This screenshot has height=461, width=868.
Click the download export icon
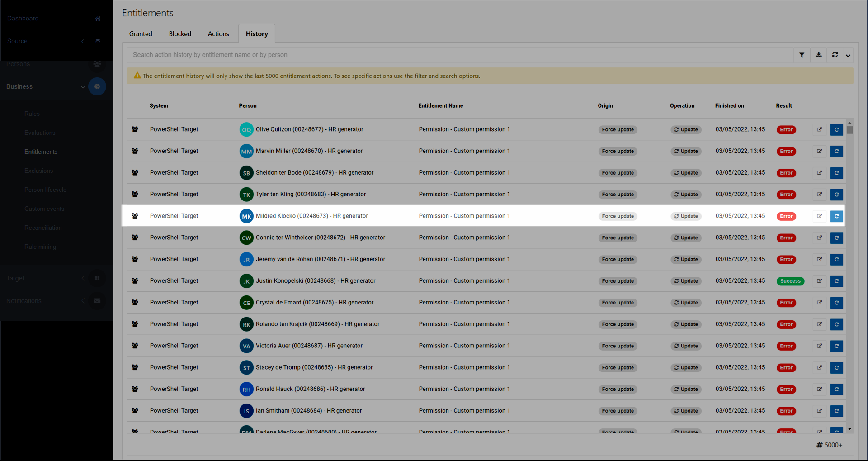[818, 55]
